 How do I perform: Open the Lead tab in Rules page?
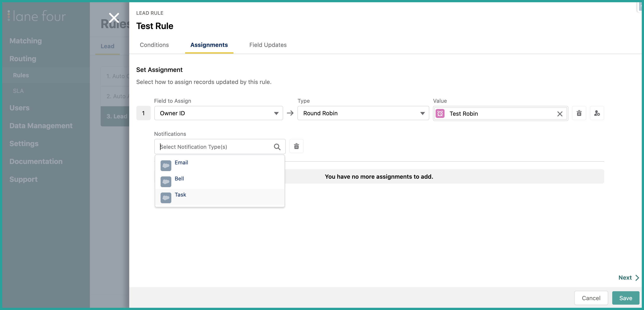point(108,46)
